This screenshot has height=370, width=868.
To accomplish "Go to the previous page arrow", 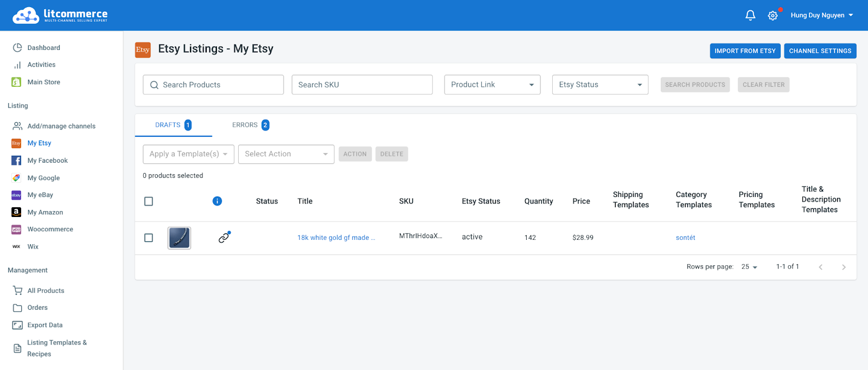I will (x=821, y=267).
